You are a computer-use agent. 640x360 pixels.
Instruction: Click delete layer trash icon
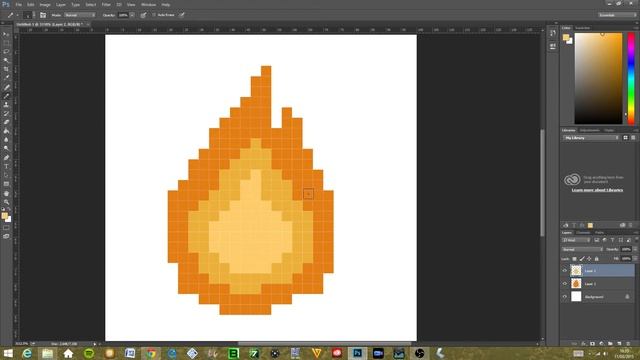pyautogui.click(x=628, y=344)
